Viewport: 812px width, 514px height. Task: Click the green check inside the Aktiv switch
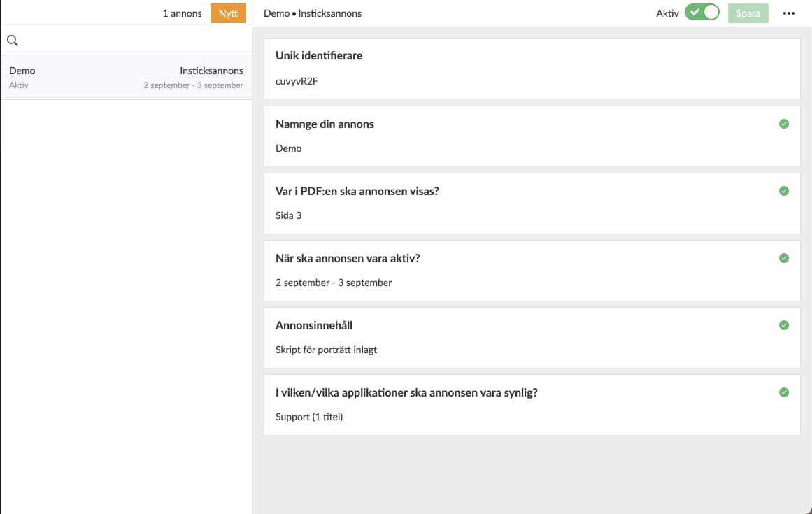point(694,13)
